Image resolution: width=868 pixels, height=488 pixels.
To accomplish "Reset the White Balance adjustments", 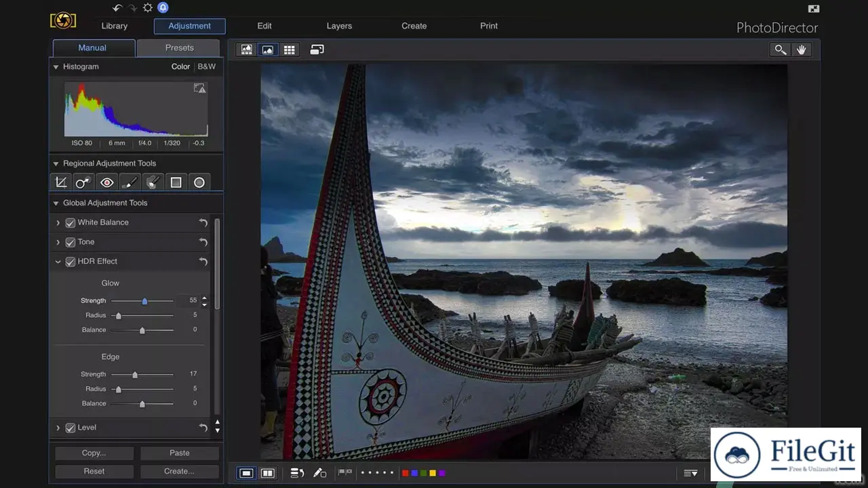I will pyautogui.click(x=203, y=222).
